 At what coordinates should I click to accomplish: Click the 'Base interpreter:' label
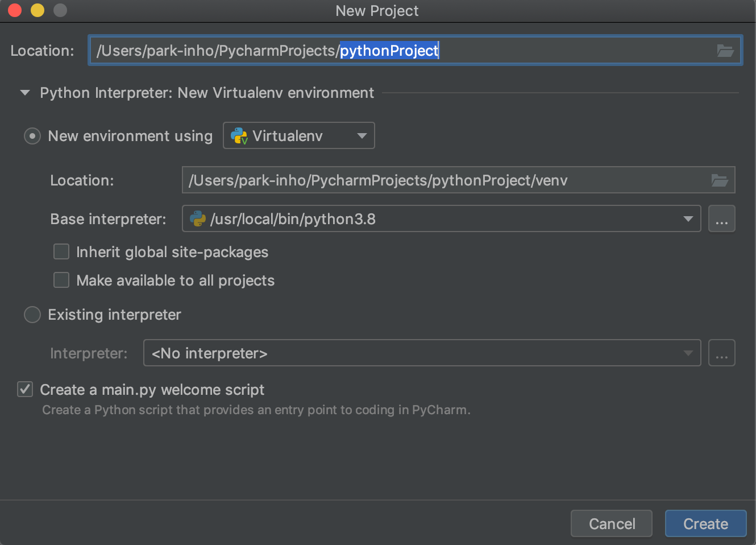(x=108, y=219)
